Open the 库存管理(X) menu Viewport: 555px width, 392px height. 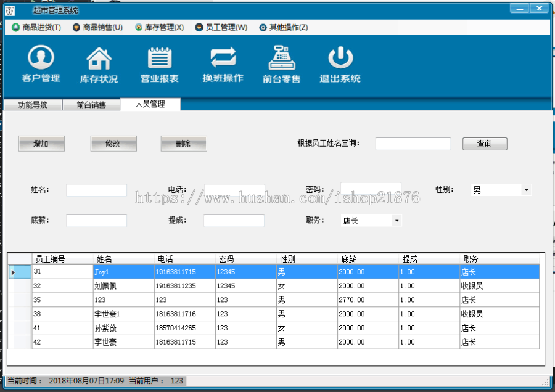click(159, 27)
